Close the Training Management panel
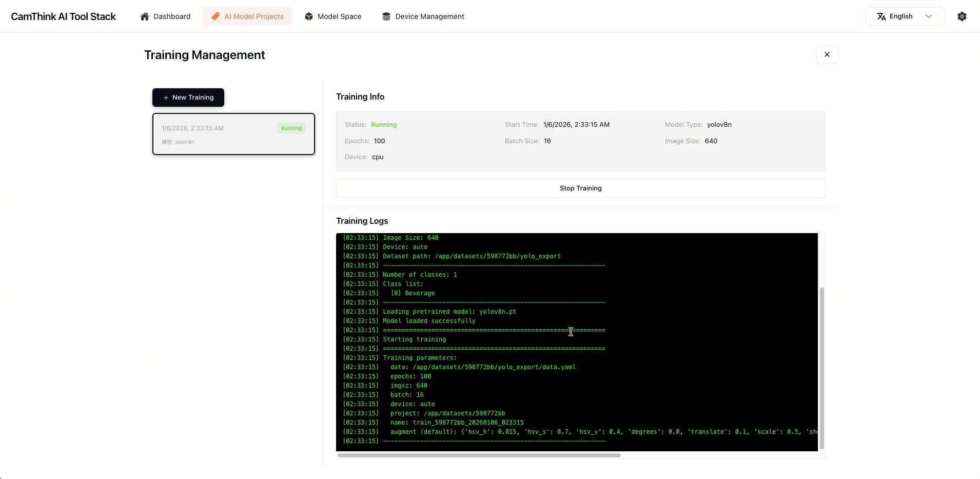 827,54
